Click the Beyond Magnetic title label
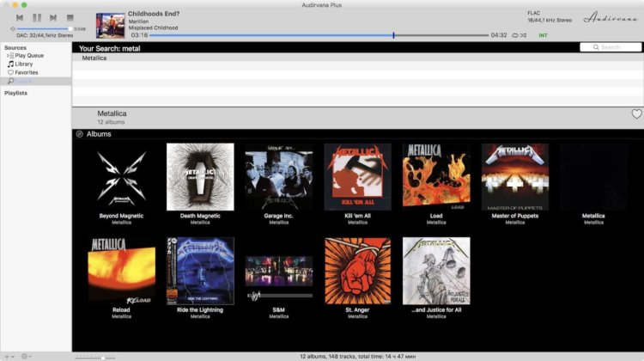Viewport: 644px width, 361px height. point(121,216)
